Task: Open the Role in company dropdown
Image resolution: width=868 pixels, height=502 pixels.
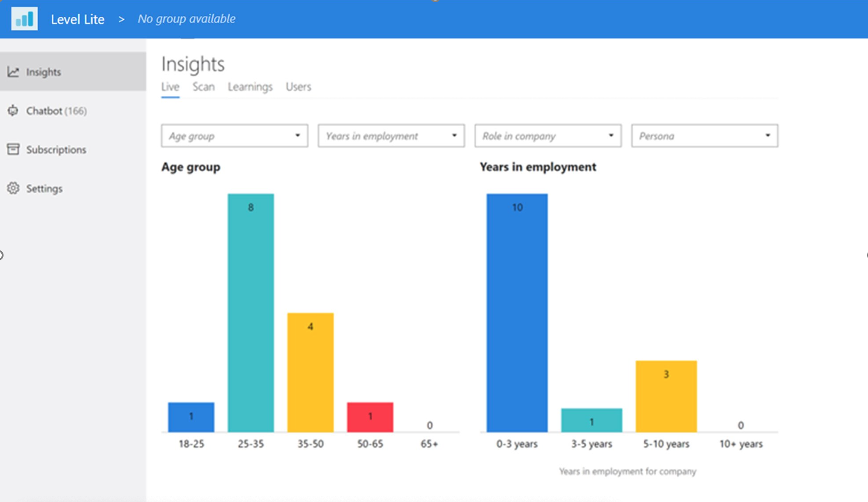Action: coord(548,135)
